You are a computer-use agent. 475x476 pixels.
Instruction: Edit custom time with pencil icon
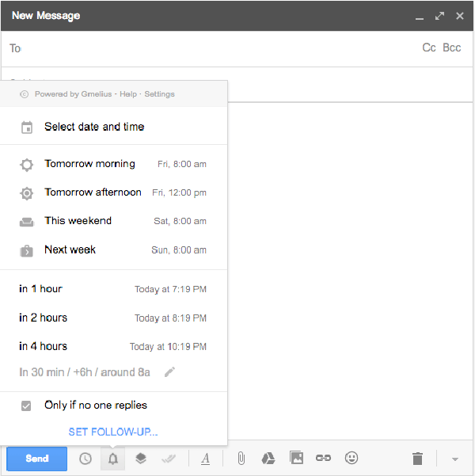tap(169, 371)
